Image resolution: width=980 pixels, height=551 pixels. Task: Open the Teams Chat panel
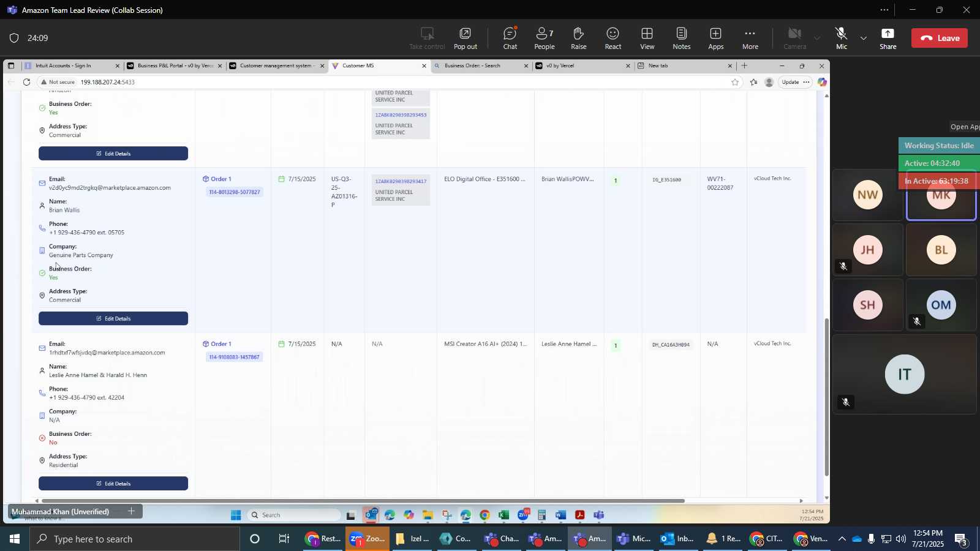510,38
